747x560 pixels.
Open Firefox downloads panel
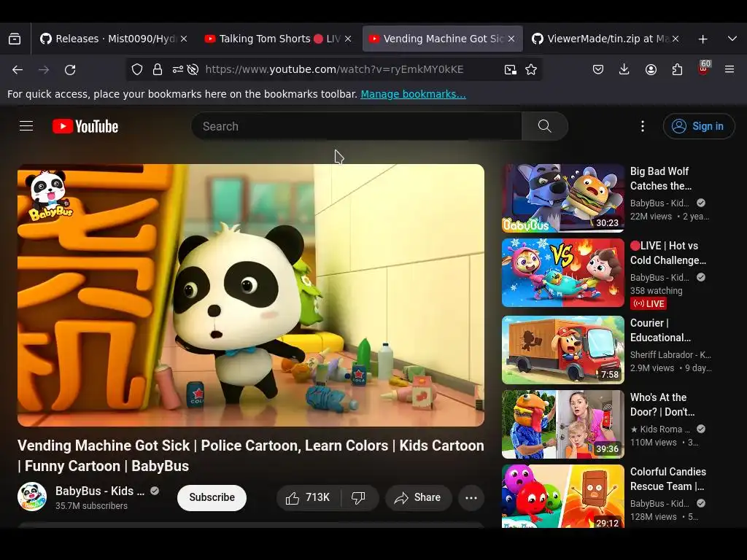[x=624, y=69]
